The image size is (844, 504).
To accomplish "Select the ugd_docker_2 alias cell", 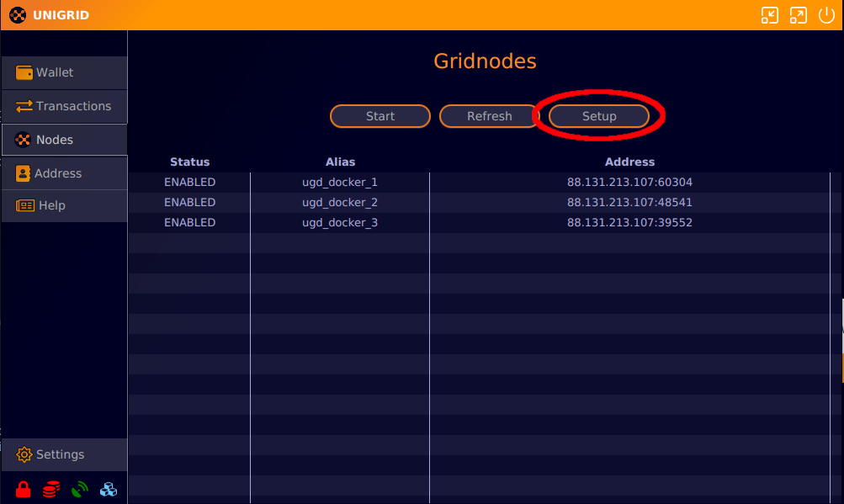I will point(340,203).
